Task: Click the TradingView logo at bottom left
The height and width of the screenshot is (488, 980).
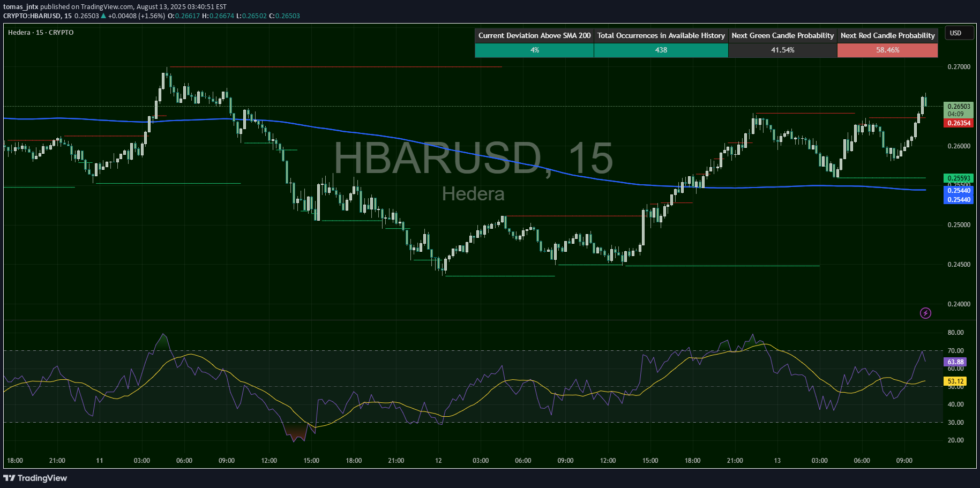Action: (x=35, y=478)
